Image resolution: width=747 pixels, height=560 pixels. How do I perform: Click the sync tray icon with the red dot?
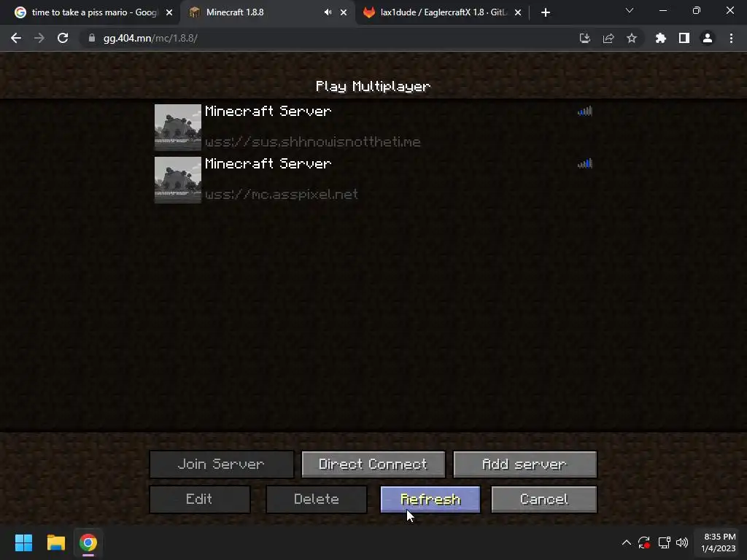(644, 542)
